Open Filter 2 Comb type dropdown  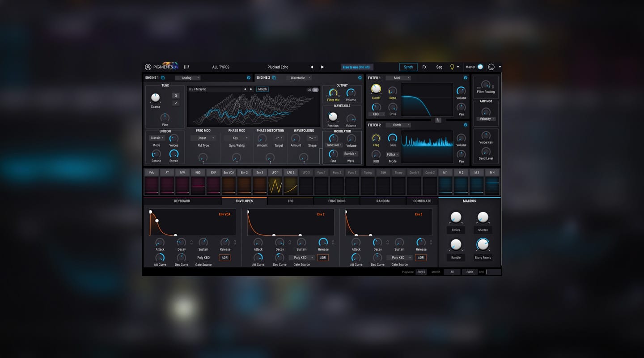click(x=398, y=125)
